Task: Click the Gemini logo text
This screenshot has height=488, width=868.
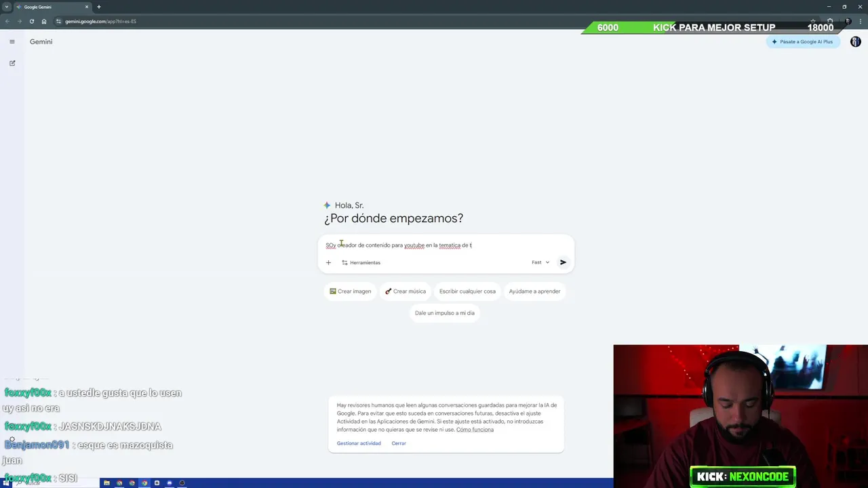Action: pyautogui.click(x=41, y=41)
